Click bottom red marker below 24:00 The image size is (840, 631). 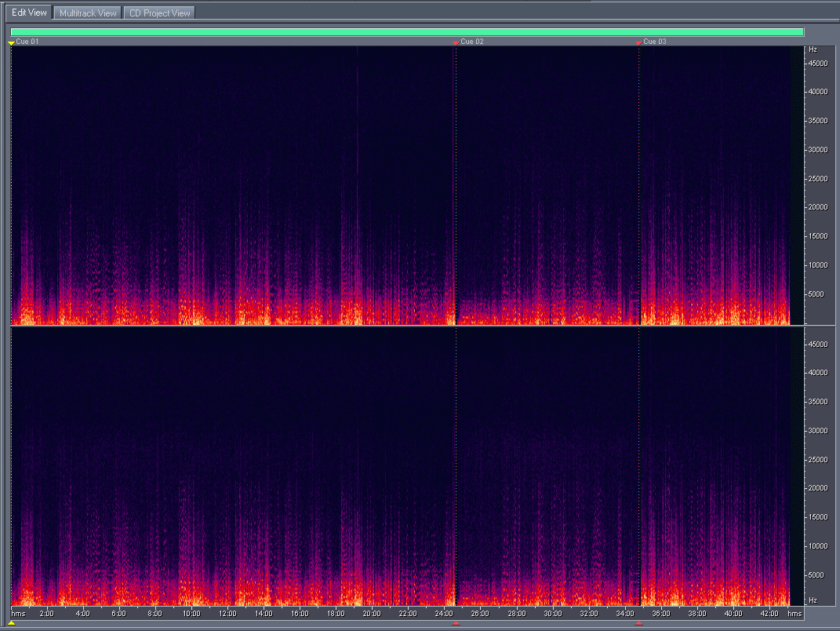(x=456, y=623)
